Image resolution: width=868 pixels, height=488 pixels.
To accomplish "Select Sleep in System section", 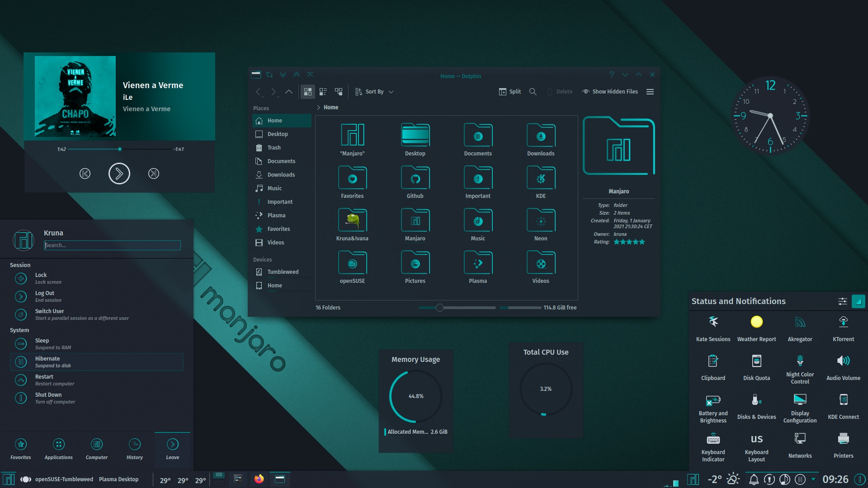I will 96,344.
